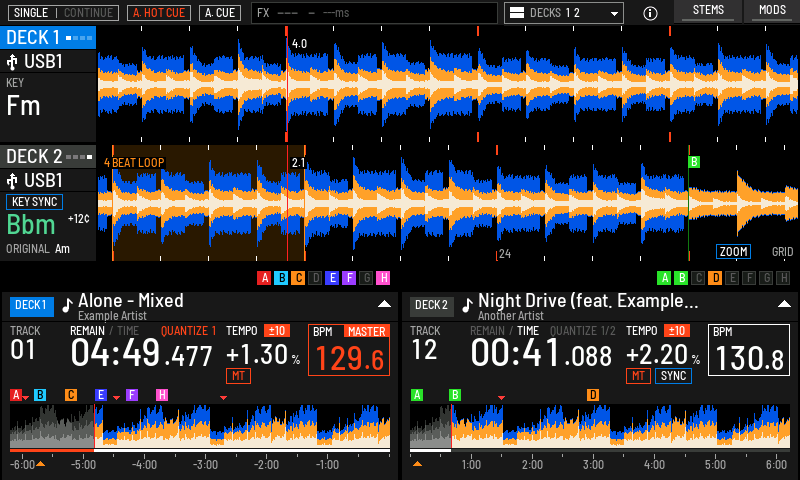Viewport: 800px width, 480px height.
Task: Click Deck 2 key Bbm display
Action: [31, 225]
